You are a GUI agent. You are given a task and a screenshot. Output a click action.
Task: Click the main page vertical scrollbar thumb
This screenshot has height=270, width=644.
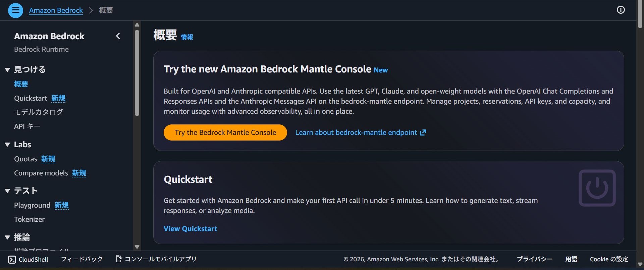pos(640,14)
